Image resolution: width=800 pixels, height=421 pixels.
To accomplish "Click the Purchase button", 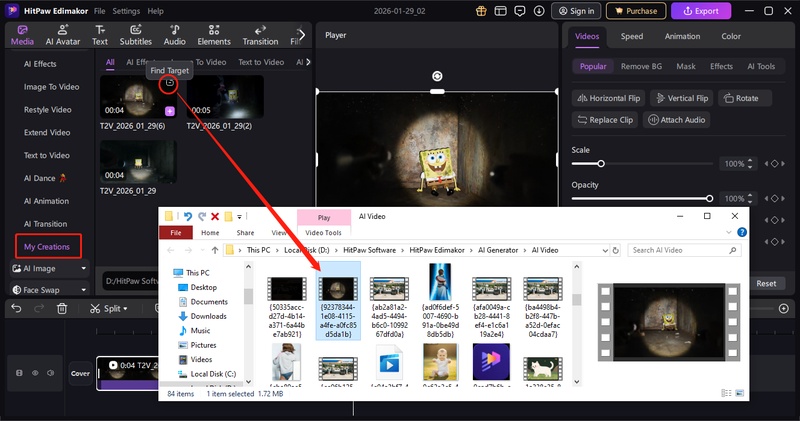I will tap(636, 11).
